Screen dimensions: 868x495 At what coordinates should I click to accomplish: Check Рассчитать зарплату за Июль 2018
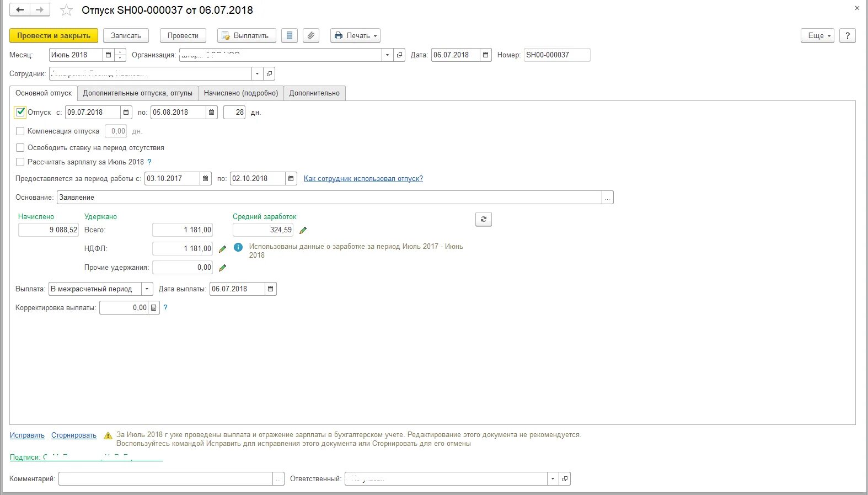[20, 162]
